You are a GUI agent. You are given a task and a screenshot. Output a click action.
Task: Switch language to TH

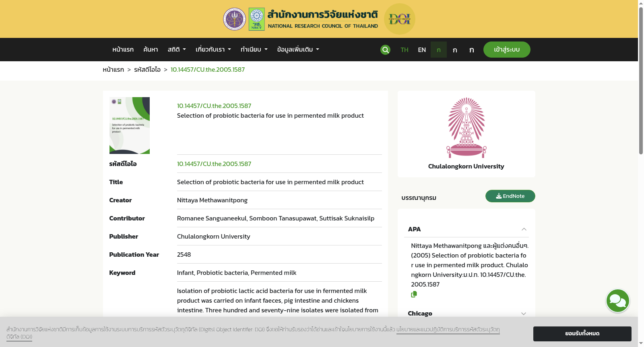pyautogui.click(x=405, y=50)
